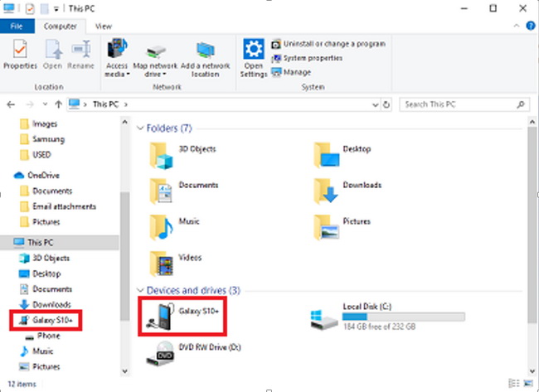Select Local Disk (C:) drive

tap(387, 317)
